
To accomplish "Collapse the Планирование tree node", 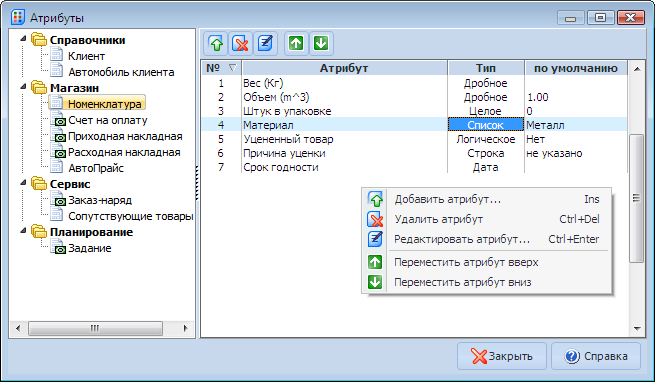I will click(x=23, y=230).
